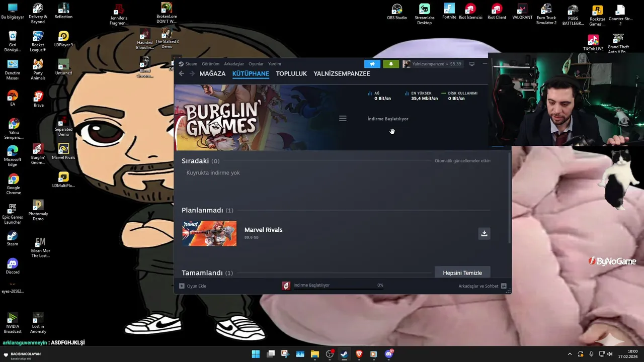Open the TOPLULUK tab
644x362 pixels.
[x=291, y=73]
